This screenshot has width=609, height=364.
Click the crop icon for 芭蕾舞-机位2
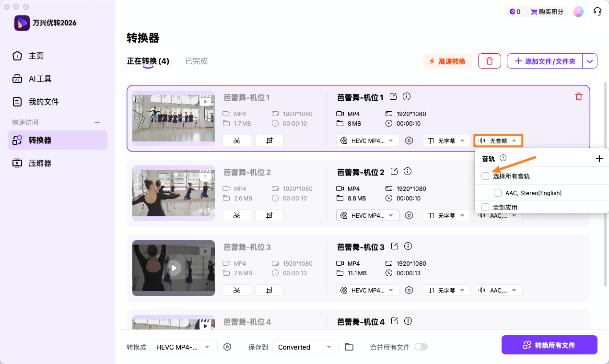pos(269,215)
